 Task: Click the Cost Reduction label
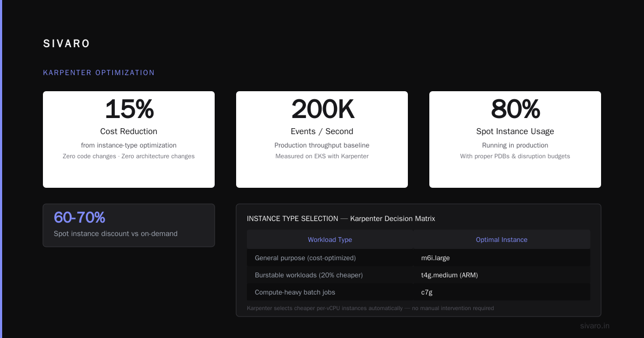(129, 131)
